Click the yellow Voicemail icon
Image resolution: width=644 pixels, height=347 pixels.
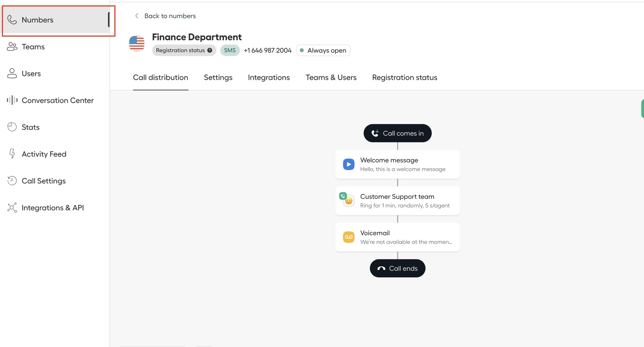(349, 237)
